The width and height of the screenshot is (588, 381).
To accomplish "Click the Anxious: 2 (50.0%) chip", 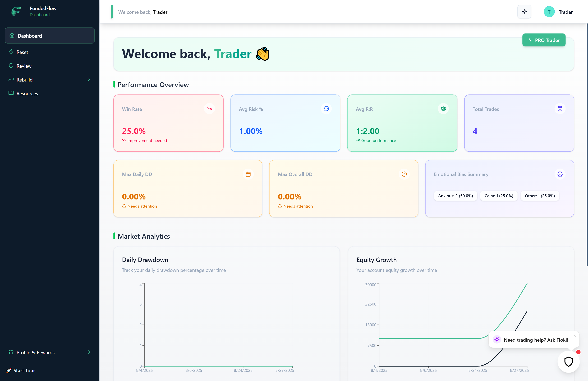I will tap(455, 196).
